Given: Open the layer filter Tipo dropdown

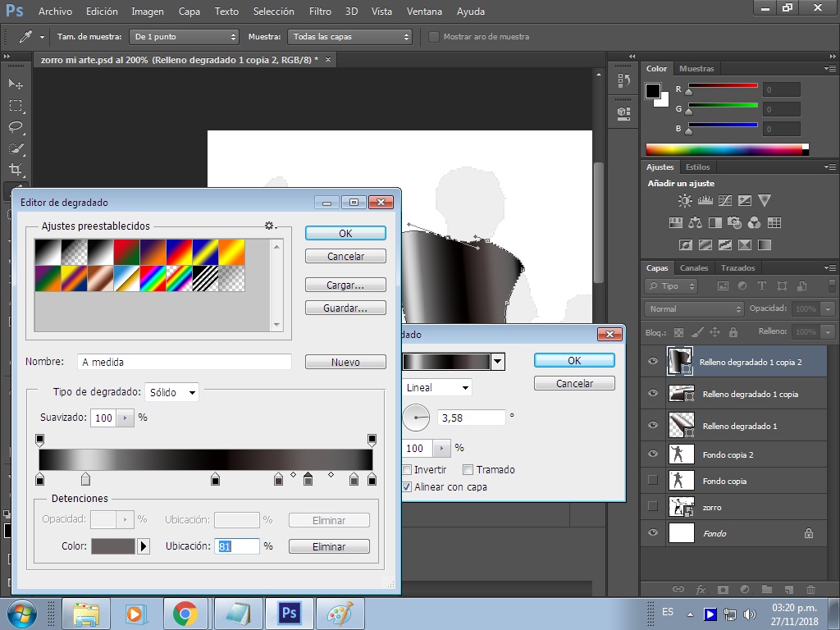Looking at the screenshot, I should (671, 286).
